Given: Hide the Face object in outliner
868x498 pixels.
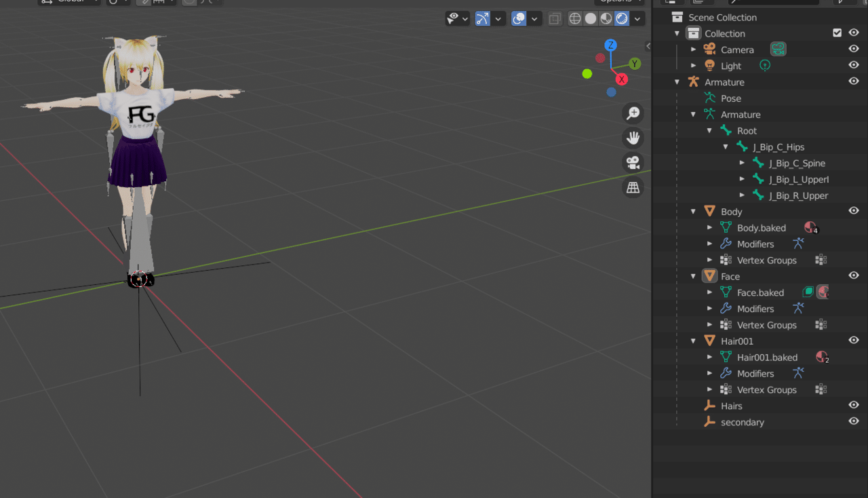Looking at the screenshot, I should [x=854, y=275].
